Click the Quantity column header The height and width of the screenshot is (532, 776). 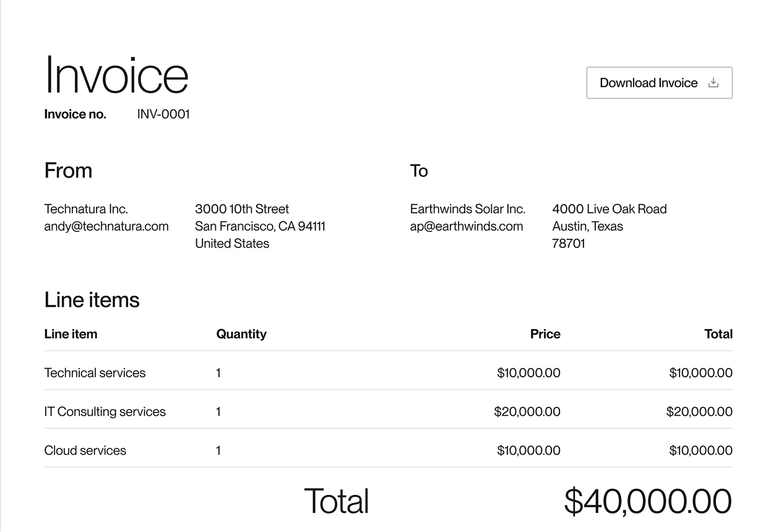coord(241,334)
